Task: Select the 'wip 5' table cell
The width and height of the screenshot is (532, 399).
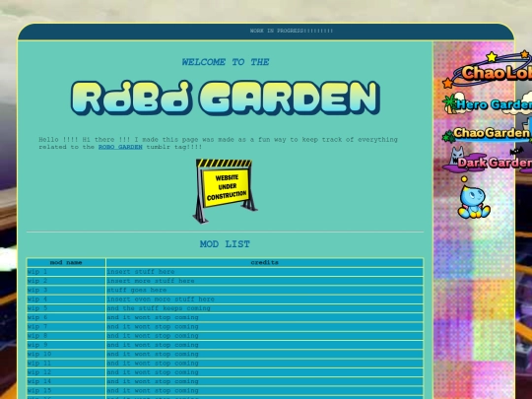Action: pyautogui.click(x=66, y=308)
